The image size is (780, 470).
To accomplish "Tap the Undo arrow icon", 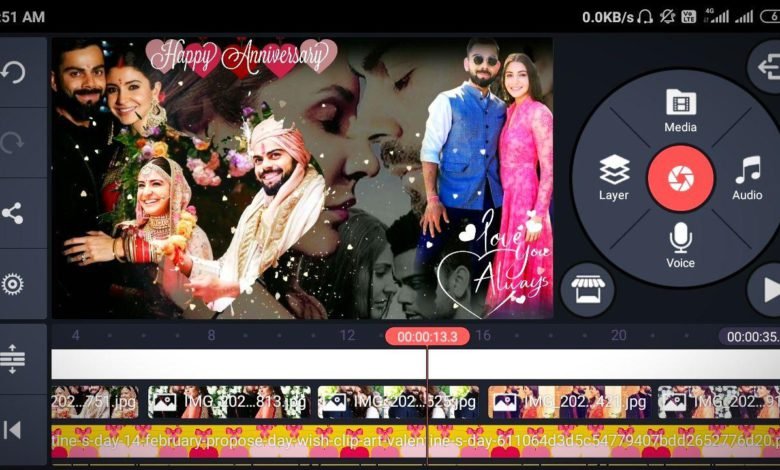I will point(14,72).
